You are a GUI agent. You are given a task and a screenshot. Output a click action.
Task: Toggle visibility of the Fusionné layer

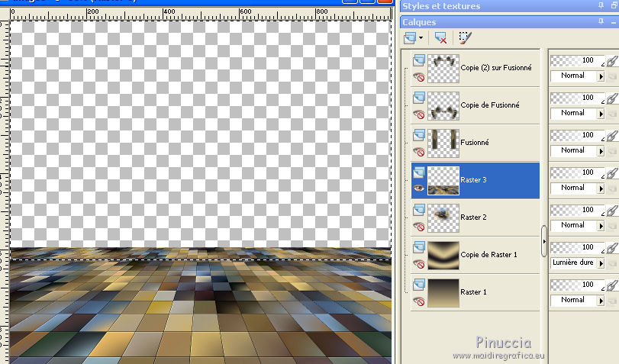[418, 152]
